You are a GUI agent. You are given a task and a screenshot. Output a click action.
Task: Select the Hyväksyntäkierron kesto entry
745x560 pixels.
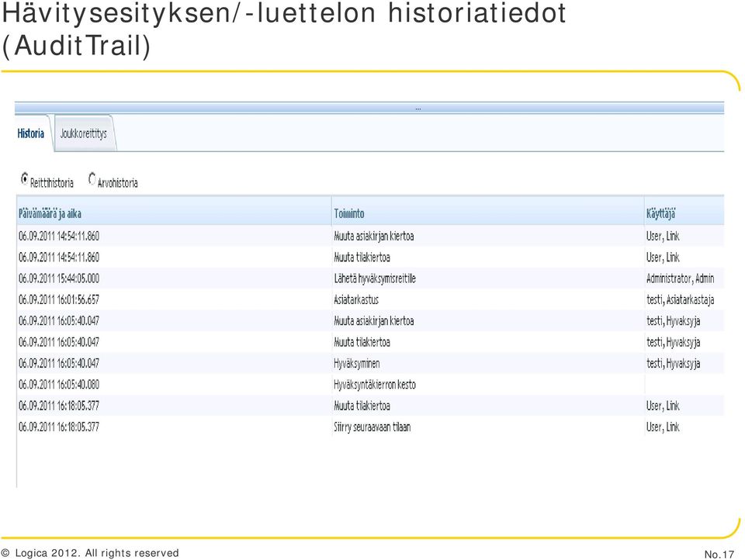coord(375,385)
